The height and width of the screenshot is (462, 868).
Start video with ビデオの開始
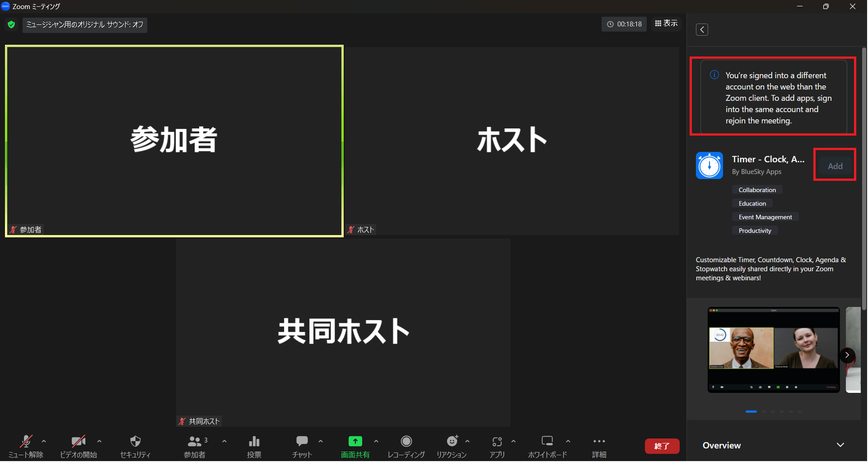point(78,442)
